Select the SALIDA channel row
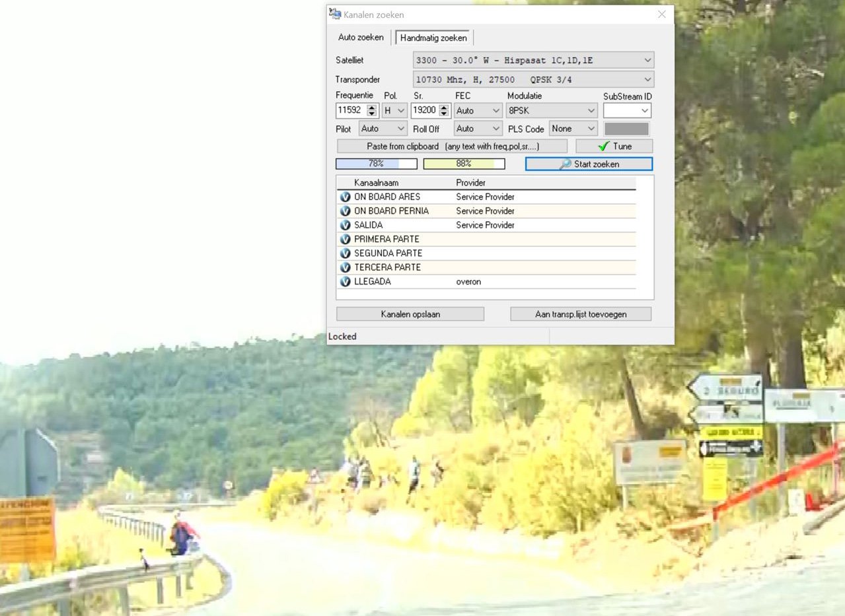Image resolution: width=845 pixels, height=616 pixels. pos(487,225)
